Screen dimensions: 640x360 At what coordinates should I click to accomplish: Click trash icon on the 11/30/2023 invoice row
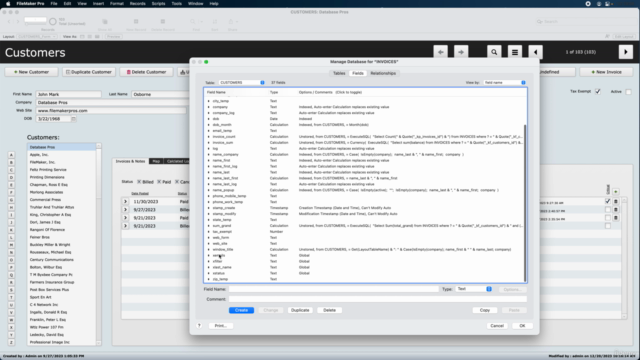tap(616, 201)
